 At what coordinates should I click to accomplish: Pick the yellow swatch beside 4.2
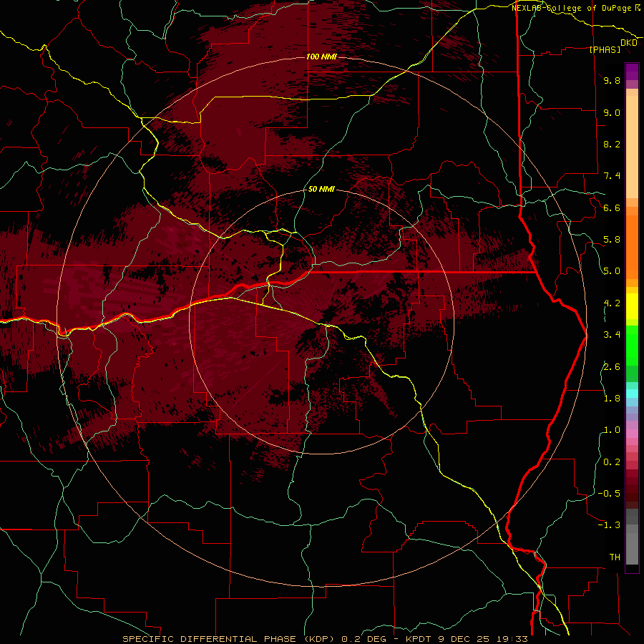(632, 306)
